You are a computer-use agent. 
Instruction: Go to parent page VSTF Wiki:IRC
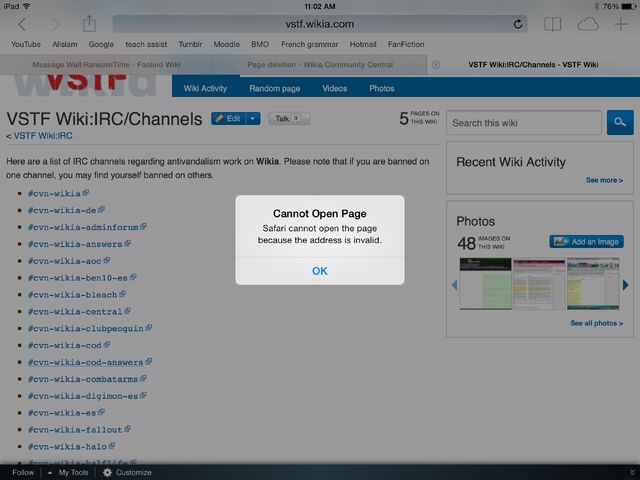[x=43, y=136]
